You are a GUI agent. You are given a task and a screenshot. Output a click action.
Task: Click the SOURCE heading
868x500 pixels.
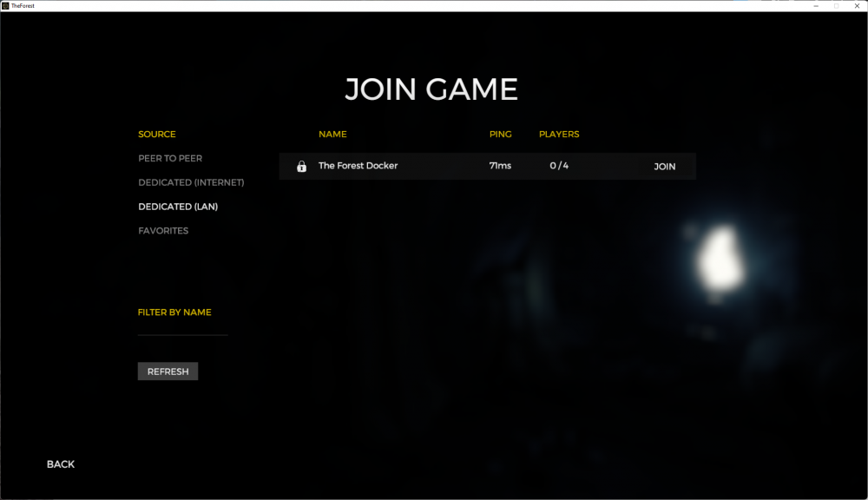tap(156, 135)
